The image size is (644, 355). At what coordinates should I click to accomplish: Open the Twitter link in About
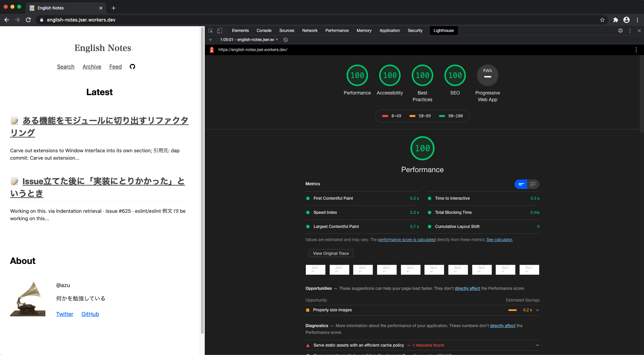click(x=65, y=314)
